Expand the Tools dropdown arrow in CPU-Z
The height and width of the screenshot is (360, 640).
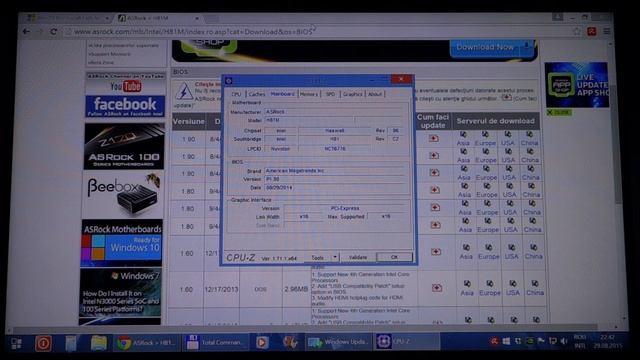335,258
